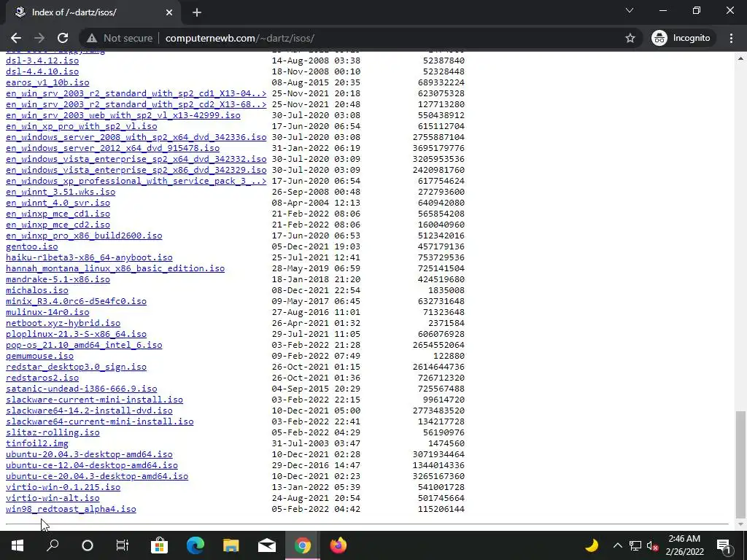The image size is (747, 560).
Task: Open en_win_xp_pro_with_sp2_vl.iso link
Action: (x=82, y=126)
